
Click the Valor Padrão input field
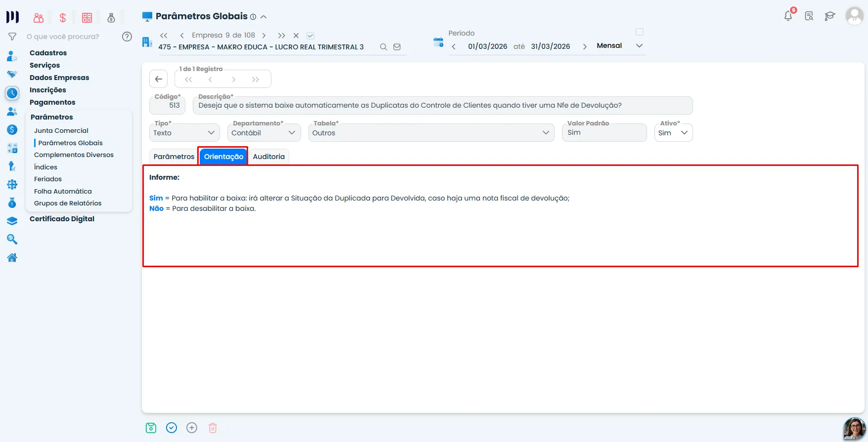click(x=604, y=132)
